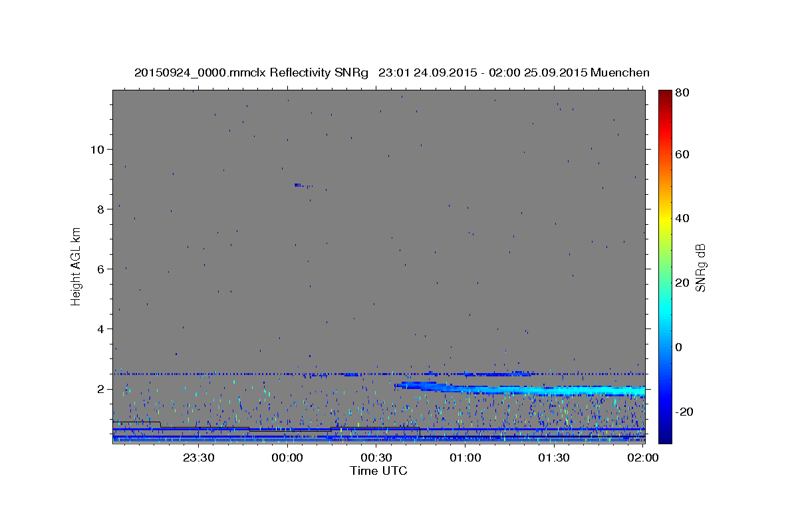The height and width of the screenshot is (532, 798).
Task: Click the 00:30 time tick label
Action: coord(376,458)
